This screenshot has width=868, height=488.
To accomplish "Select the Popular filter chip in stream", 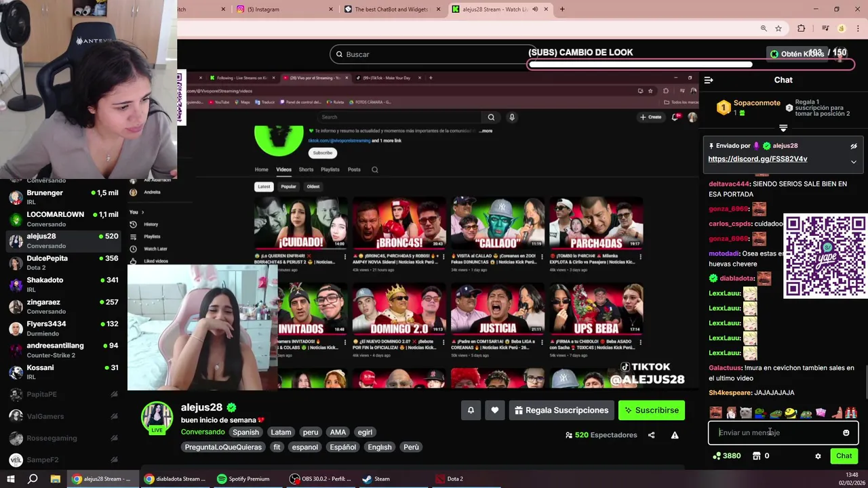I will click(x=289, y=186).
